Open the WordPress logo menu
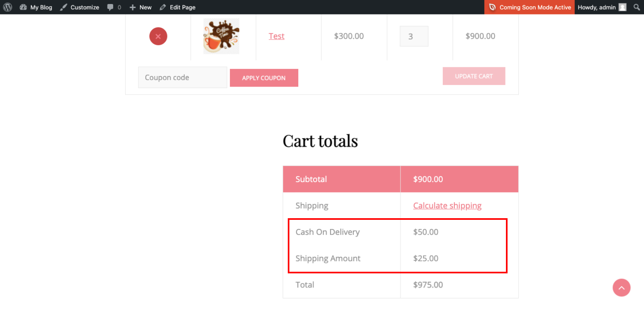 coord(8,7)
